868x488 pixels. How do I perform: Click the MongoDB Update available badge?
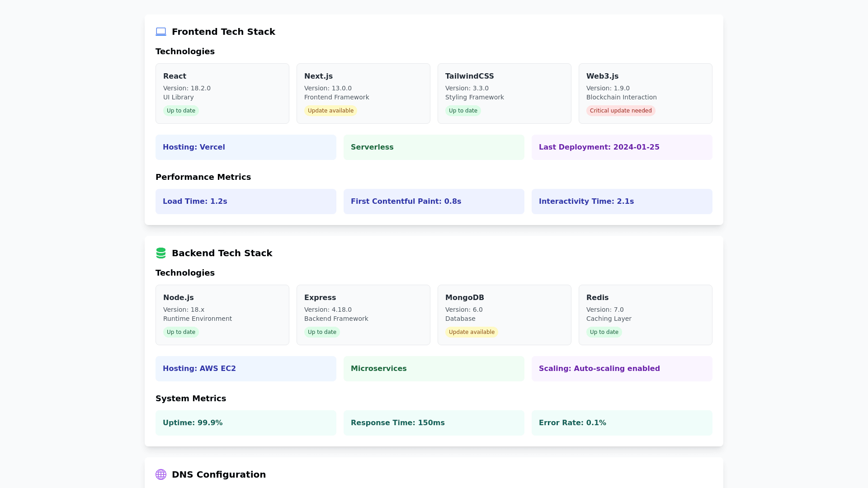[472, 332]
